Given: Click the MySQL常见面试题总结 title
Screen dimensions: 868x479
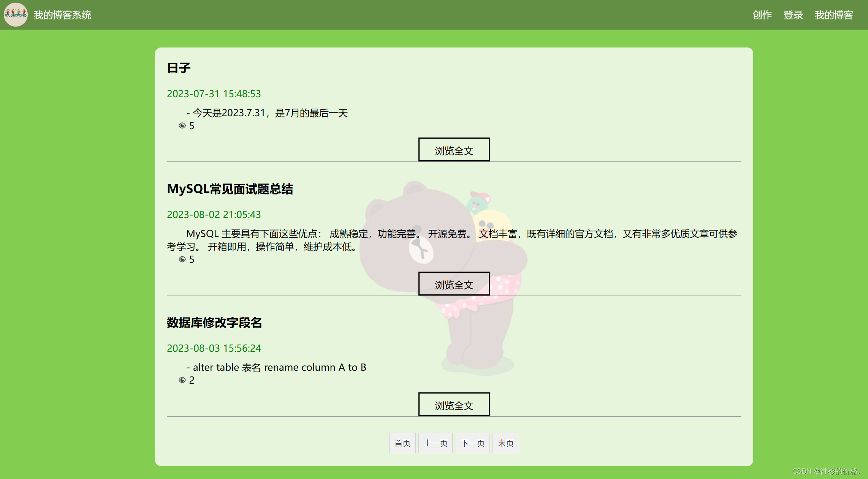Looking at the screenshot, I should click(x=230, y=189).
